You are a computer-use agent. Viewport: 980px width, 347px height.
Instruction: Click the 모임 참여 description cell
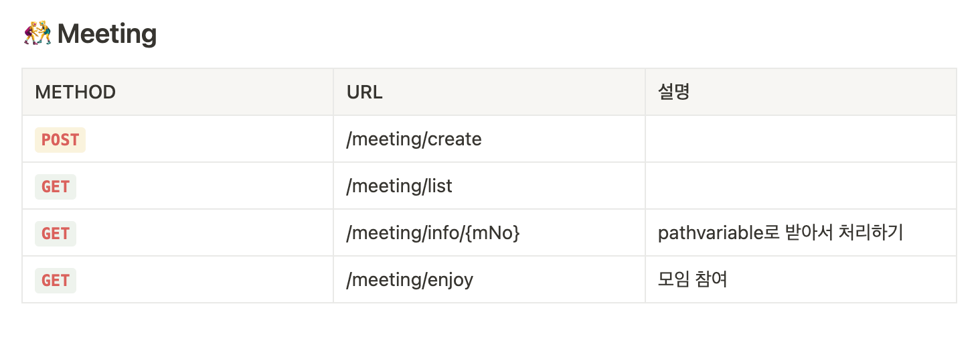801,279
